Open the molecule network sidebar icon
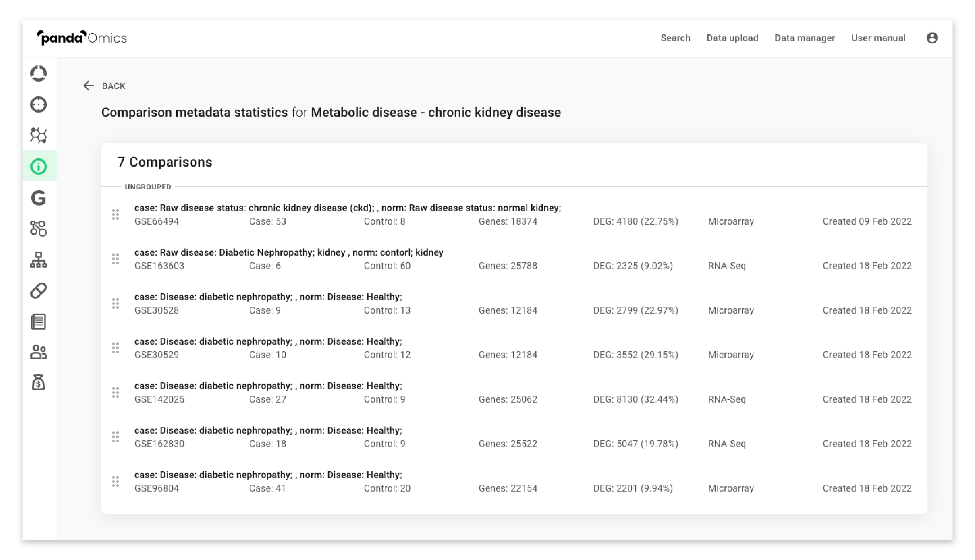This screenshot has height=560, width=975. click(x=38, y=135)
